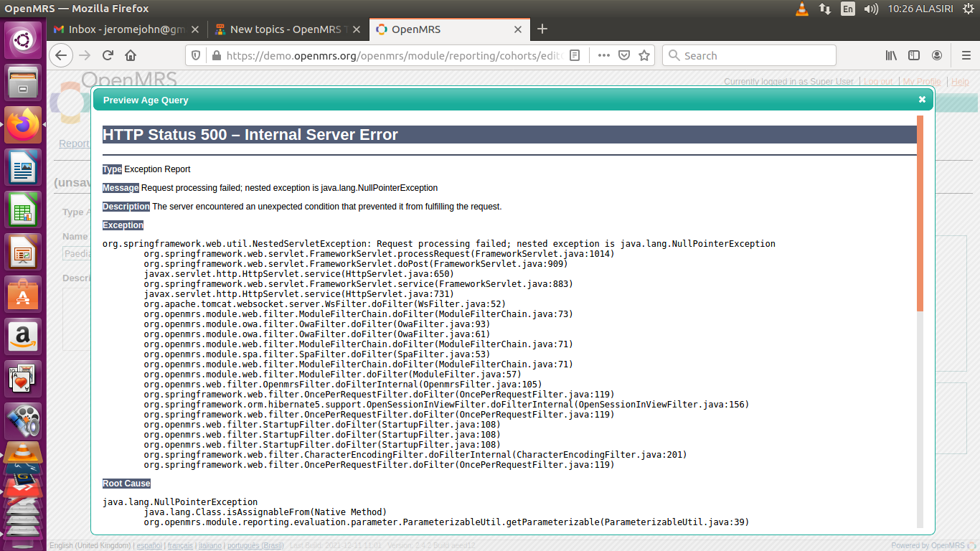
Task: Open the volume indicator
Action: pyautogui.click(x=871, y=9)
